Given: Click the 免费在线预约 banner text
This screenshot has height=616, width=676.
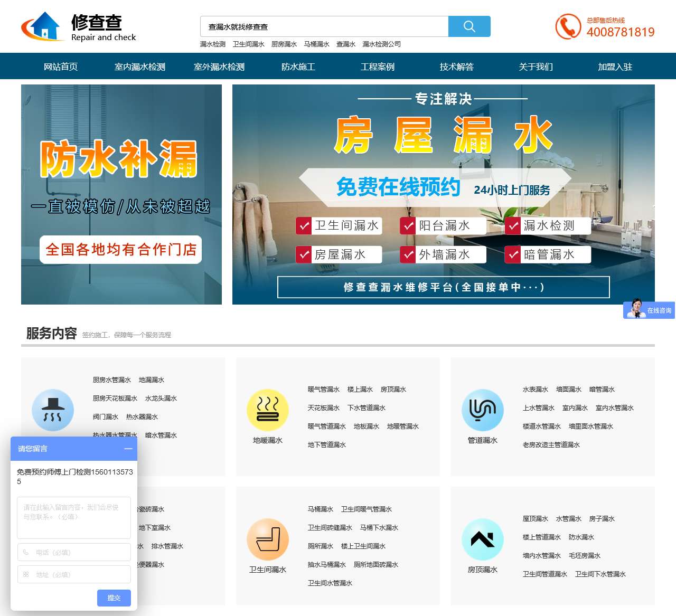Looking at the screenshot, I should tap(398, 187).
